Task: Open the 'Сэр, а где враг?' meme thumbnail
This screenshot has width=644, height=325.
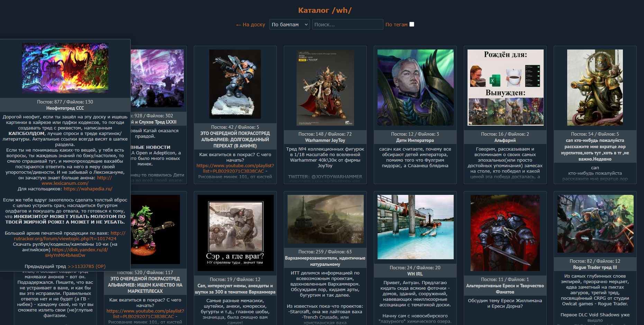Action: (x=236, y=233)
